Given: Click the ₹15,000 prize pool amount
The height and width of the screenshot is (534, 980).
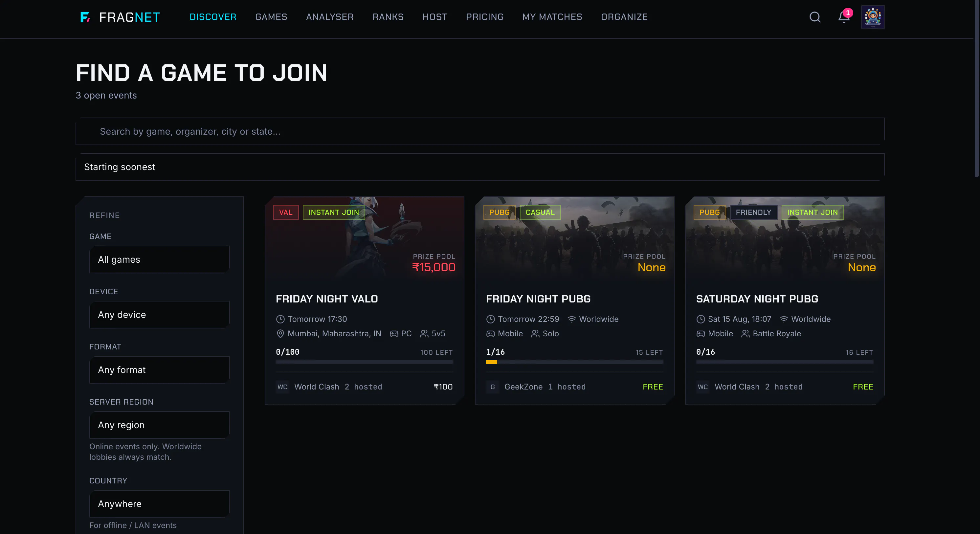Looking at the screenshot, I should 434,267.
